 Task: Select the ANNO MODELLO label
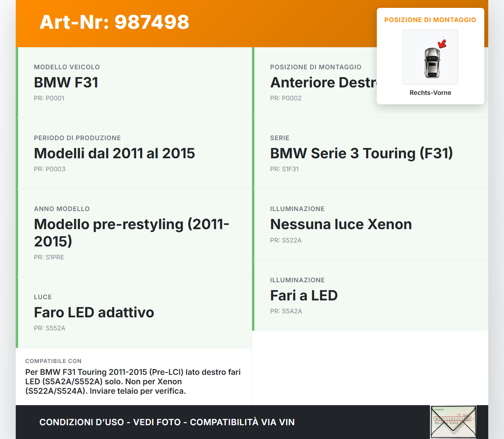click(x=62, y=209)
